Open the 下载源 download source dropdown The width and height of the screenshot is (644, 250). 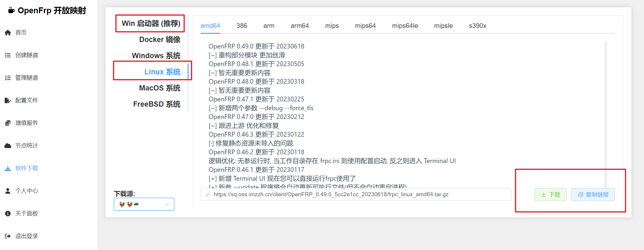tap(144, 204)
